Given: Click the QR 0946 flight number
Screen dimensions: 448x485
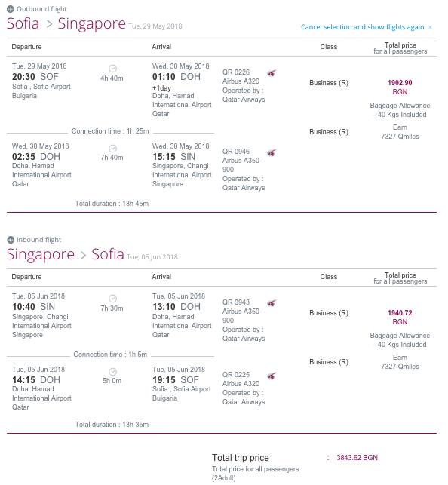Looking at the screenshot, I should click(236, 152).
